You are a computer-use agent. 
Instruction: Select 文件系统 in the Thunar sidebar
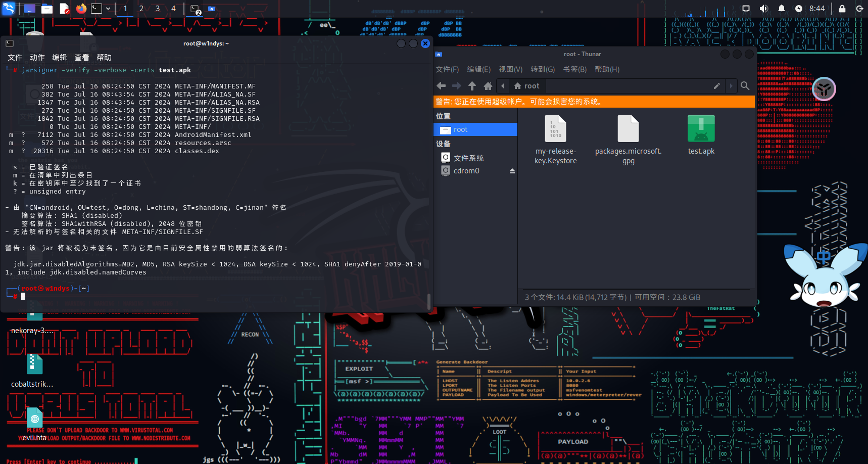[x=468, y=158]
